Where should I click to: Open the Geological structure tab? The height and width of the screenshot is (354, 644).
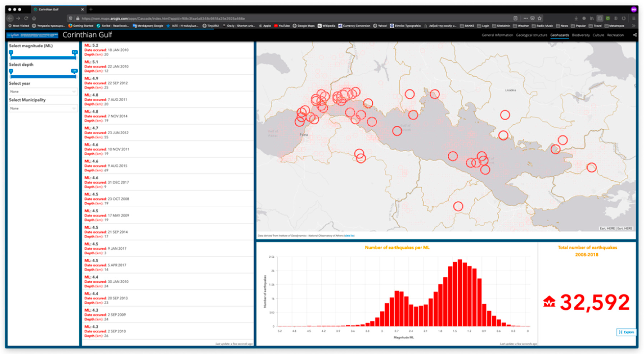532,35
